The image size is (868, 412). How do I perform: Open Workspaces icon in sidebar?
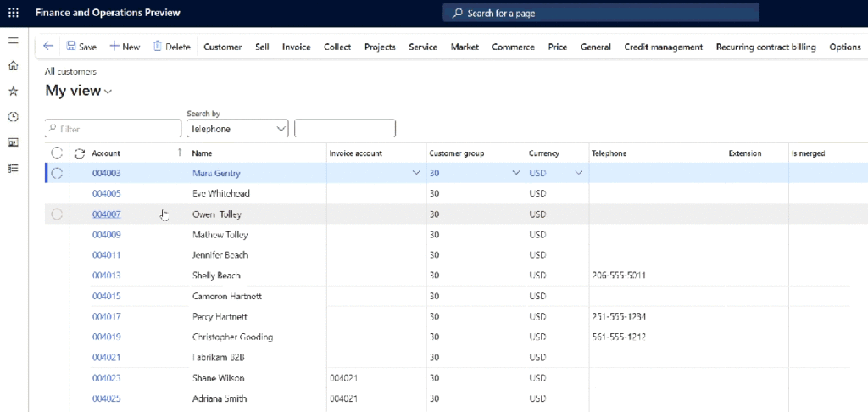point(13,142)
